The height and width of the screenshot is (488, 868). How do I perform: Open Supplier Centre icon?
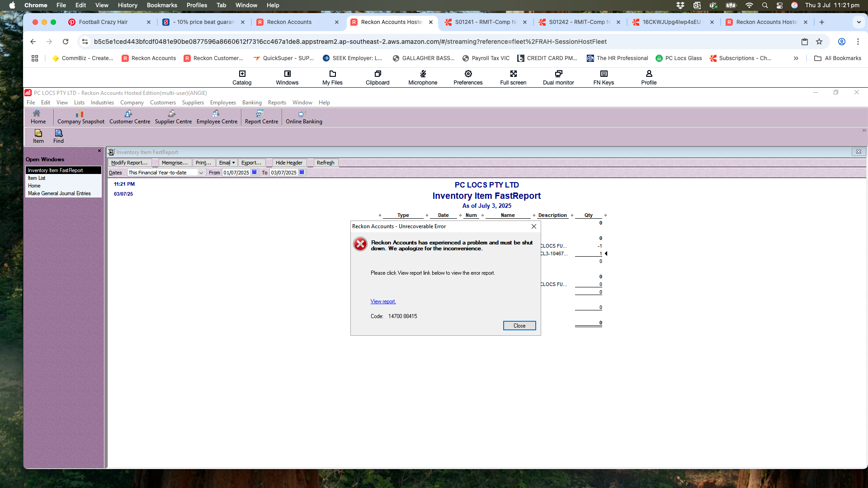tap(173, 117)
